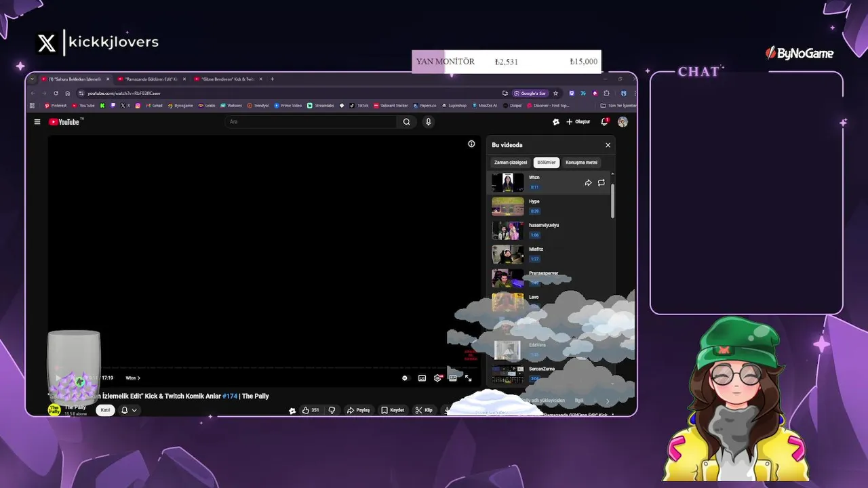The image size is (868, 488).
Task: Click the Klip clip button
Action: pos(424,410)
